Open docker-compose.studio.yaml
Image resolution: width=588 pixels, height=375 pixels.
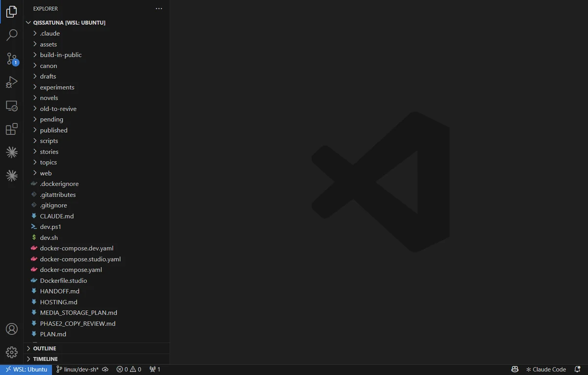(x=97, y=259)
